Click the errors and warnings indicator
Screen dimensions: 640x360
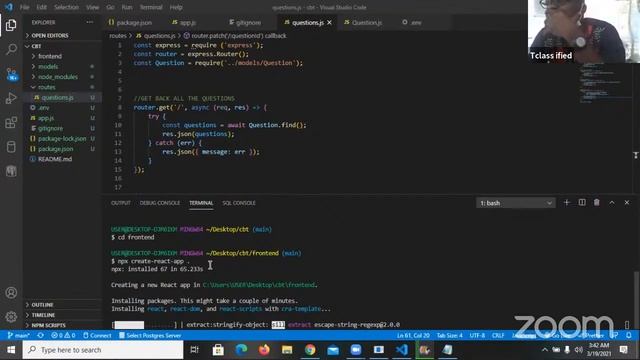pos(63,336)
